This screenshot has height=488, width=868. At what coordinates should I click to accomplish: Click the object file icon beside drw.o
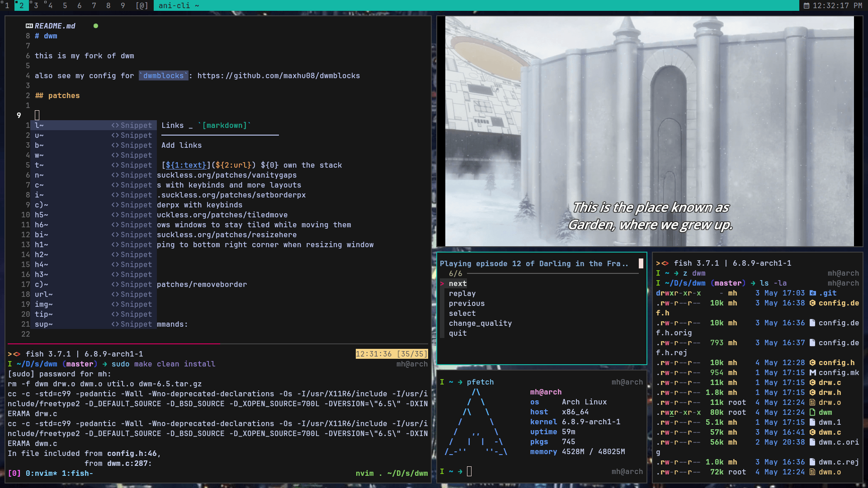[813, 402]
